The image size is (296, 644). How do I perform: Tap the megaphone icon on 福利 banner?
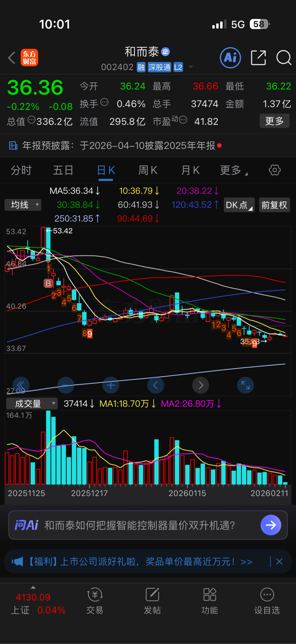[x=17, y=561]
